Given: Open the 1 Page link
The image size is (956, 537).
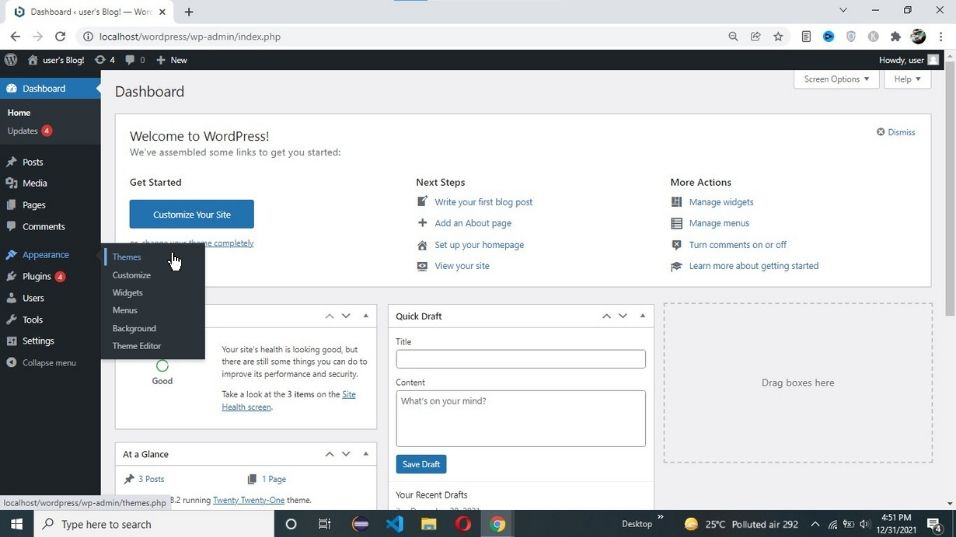Looking at the screenshot, I should (274, 479).
